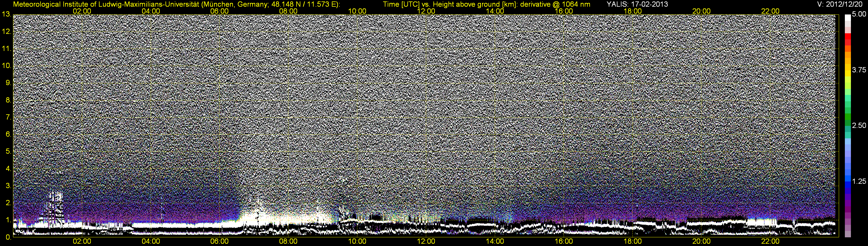Click the 16:00 label on the top time axis
This screenshot has height=246, width=868.
coord(564,11)
